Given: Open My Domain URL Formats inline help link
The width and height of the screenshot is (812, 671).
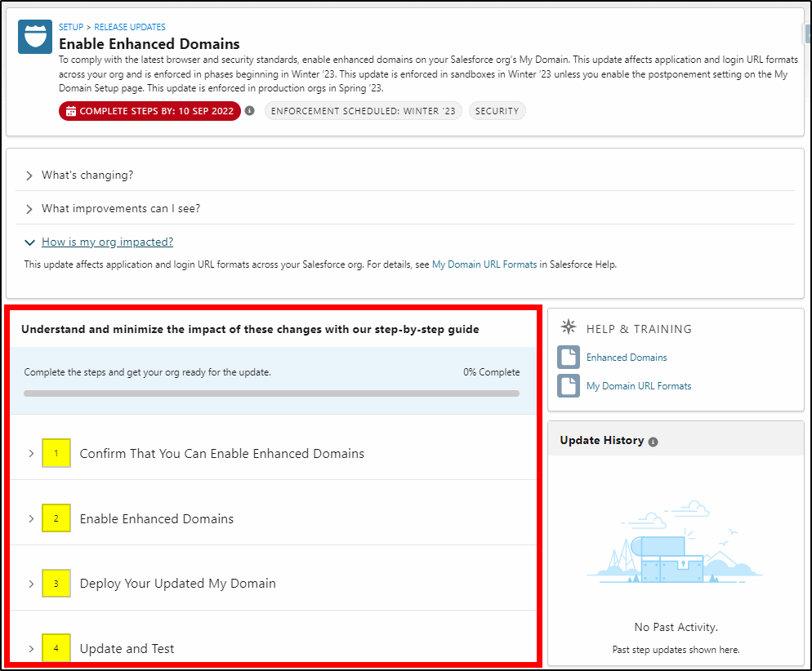Looking at the screenshot, I should click(x=484, y=264).
